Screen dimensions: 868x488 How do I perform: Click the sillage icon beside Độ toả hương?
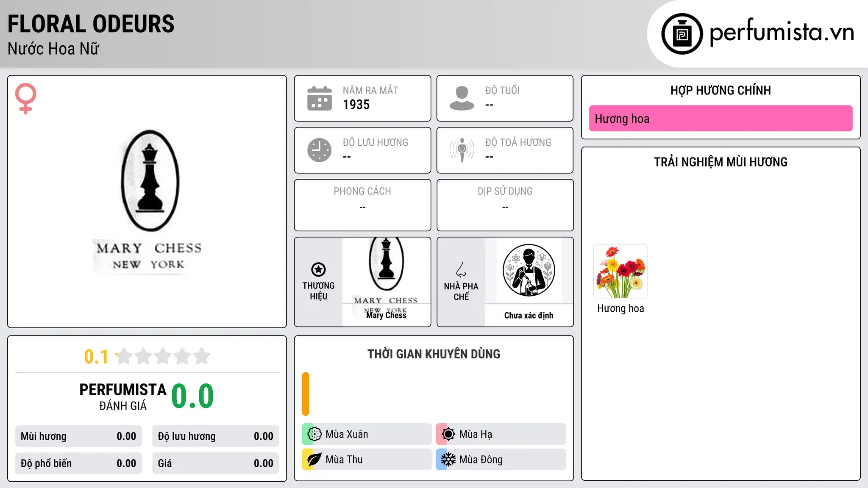point(462,150)
